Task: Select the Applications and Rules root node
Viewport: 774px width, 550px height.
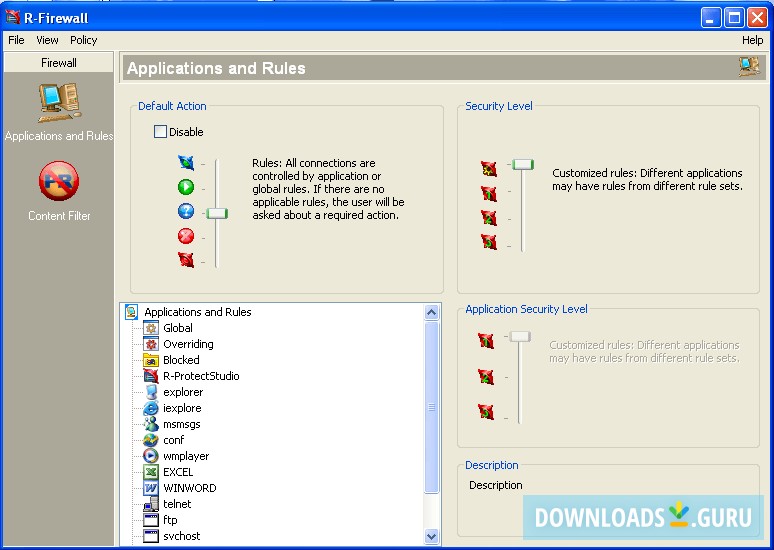Action: click(197, 312)
